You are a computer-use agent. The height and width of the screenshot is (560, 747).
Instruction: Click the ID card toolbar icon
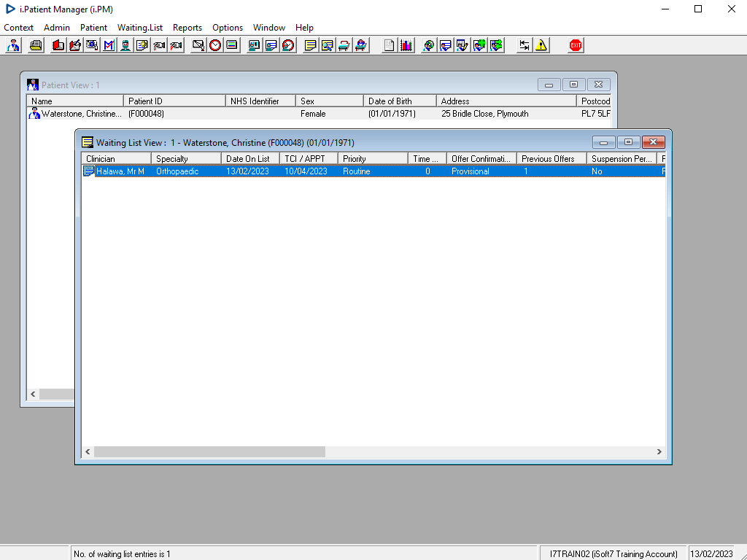(92, 45)
